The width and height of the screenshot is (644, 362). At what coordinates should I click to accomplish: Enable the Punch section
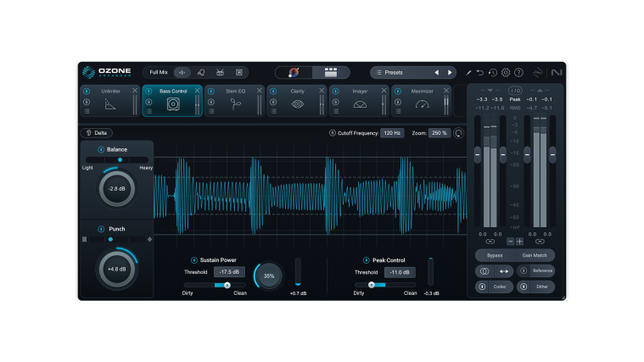(x=101, y=229)
